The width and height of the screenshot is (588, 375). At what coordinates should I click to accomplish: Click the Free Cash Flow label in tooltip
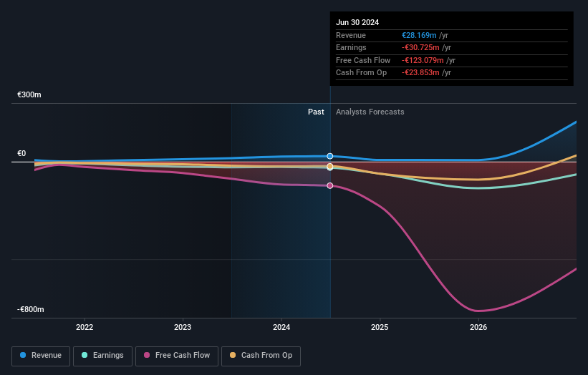(x=363, y=60)
